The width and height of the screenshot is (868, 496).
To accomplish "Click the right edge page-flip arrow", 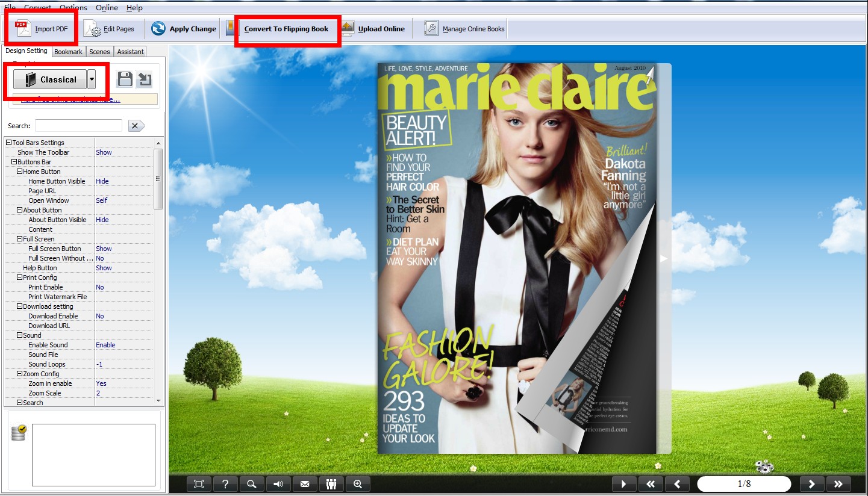I will pyautogui.click(x=664, y=258).
